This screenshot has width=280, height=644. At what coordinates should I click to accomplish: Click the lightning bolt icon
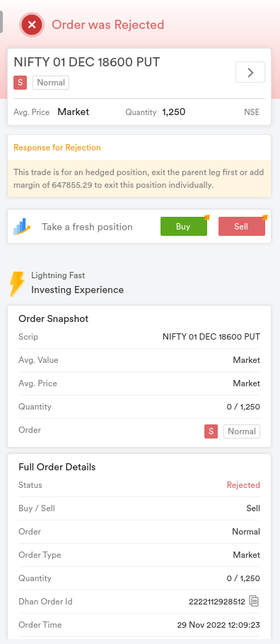[17, 283]
